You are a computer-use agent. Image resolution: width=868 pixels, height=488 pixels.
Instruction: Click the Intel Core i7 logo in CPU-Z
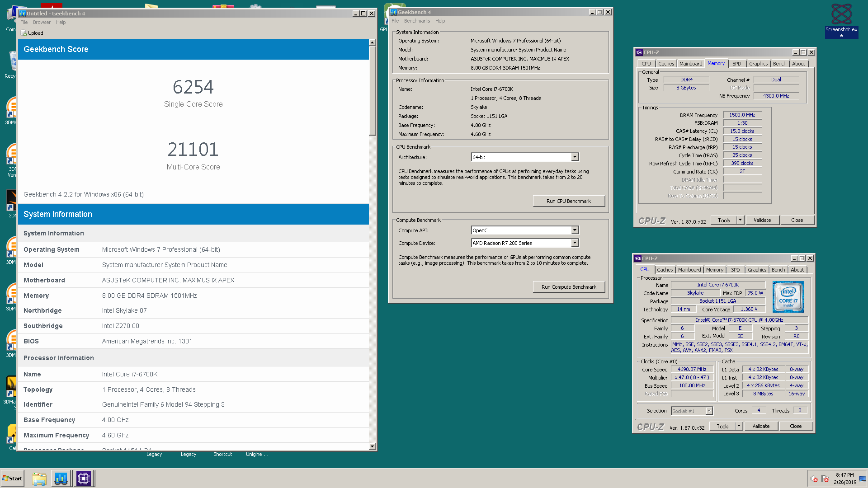pos(788,297)
